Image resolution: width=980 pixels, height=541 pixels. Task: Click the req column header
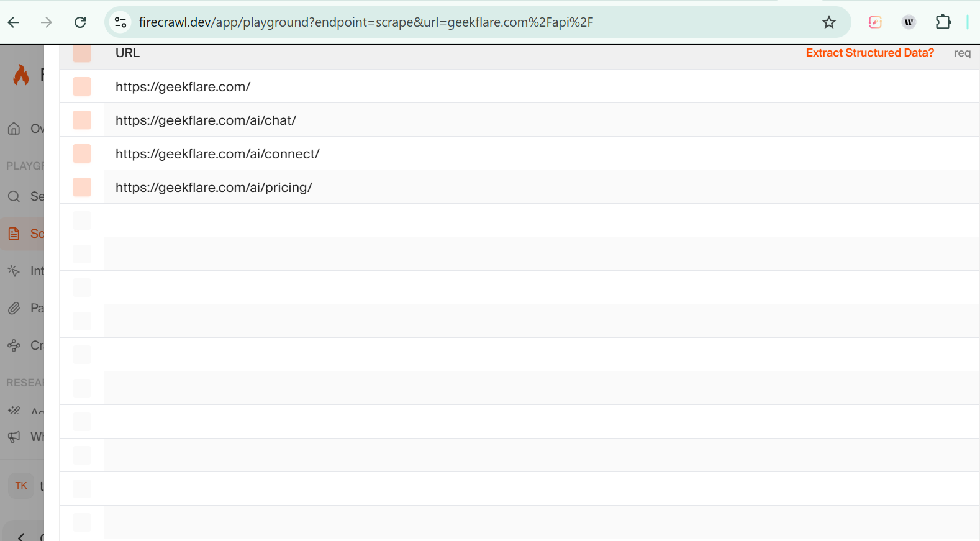(962, 53)
